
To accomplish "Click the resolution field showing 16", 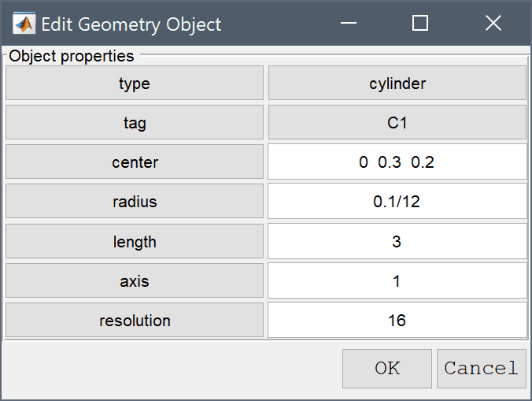I will [397, 320].
